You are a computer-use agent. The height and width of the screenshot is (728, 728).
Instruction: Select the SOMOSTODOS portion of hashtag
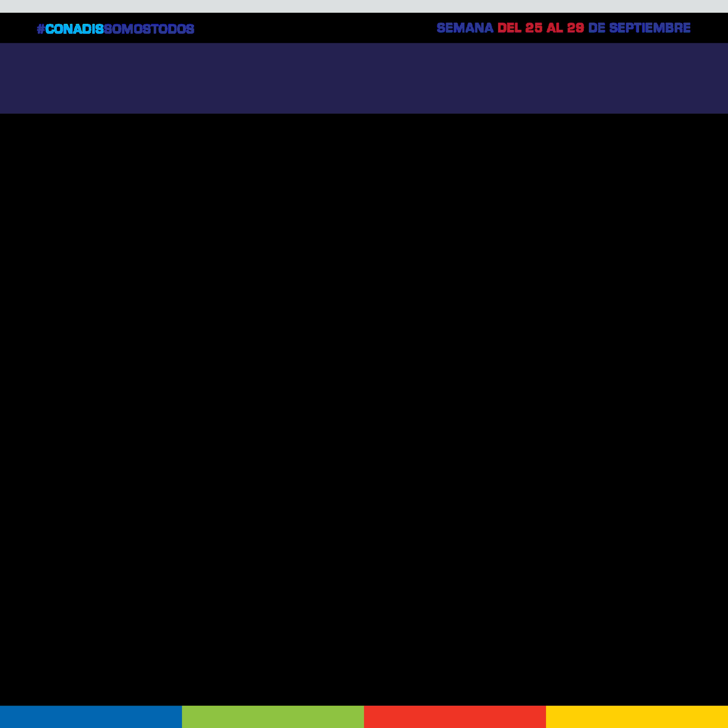(x=149, y=29)
